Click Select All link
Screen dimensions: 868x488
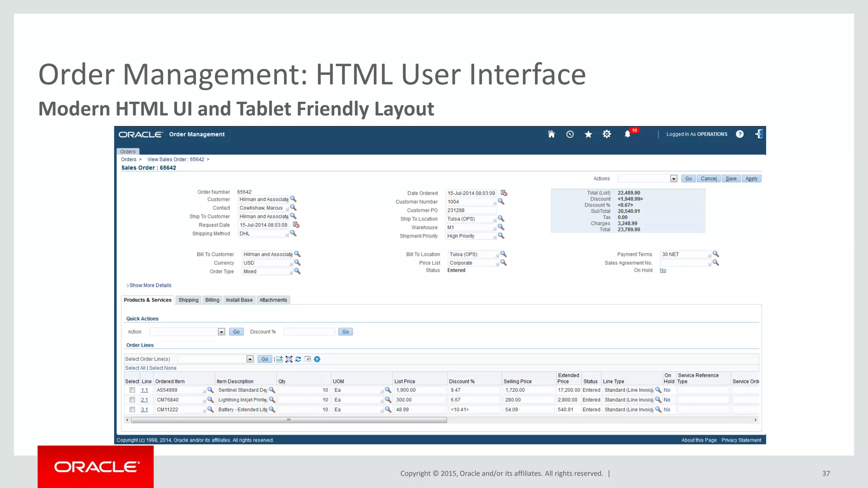click(135, 368)
